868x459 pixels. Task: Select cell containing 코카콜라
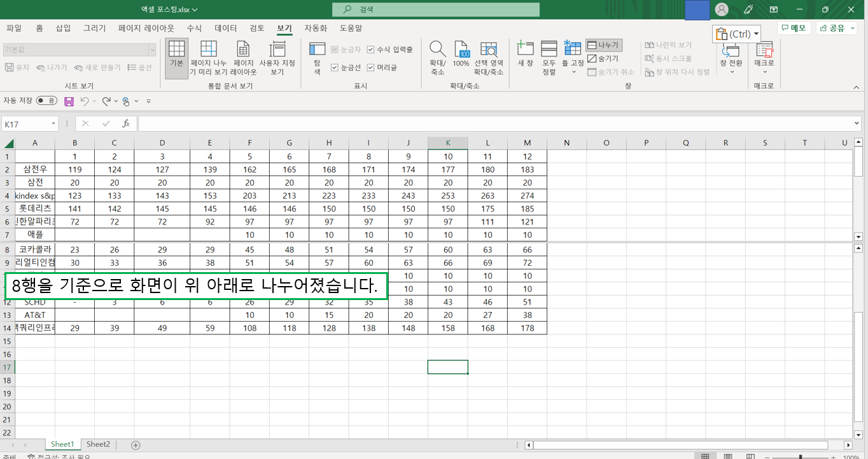click(x=35, y=250)
